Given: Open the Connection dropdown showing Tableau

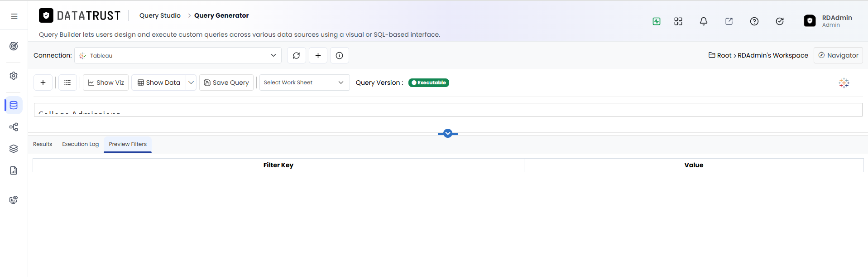Looking at the screenshot, I should click(x=178, y=55).
